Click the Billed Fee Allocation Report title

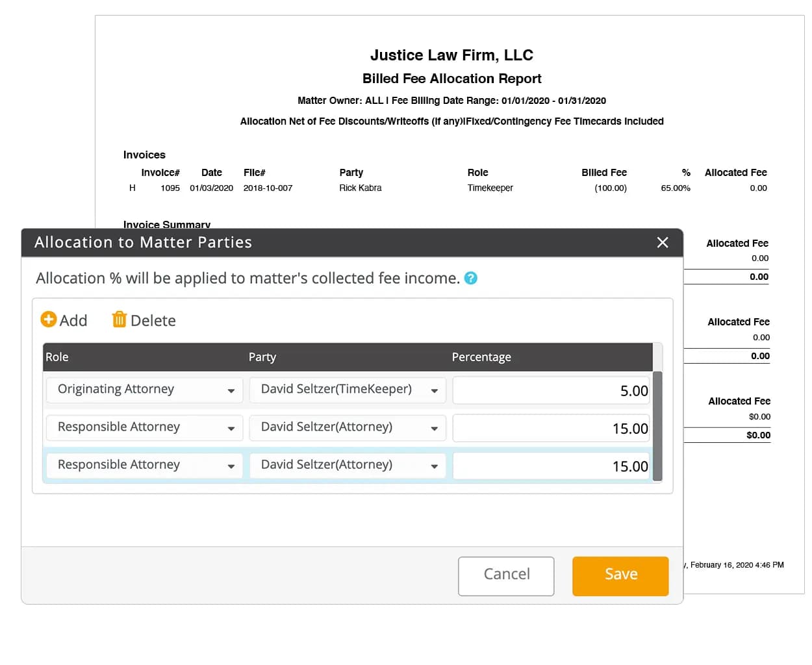tap(451, 79)
